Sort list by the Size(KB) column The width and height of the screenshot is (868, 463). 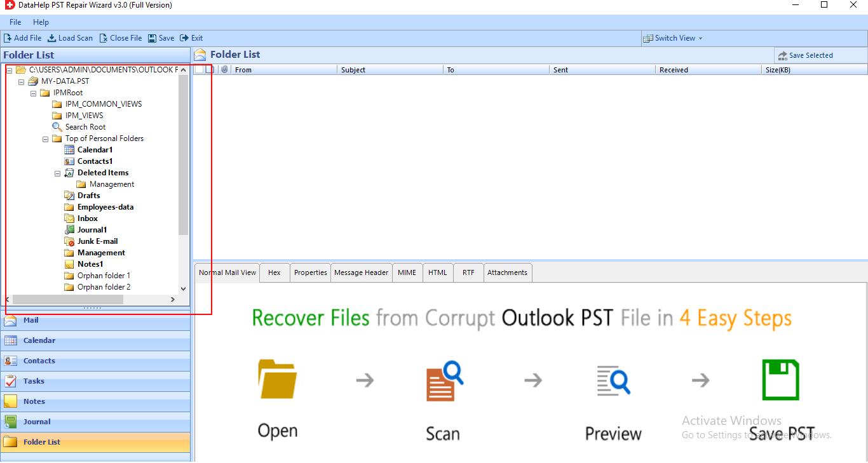pos(815,70)
